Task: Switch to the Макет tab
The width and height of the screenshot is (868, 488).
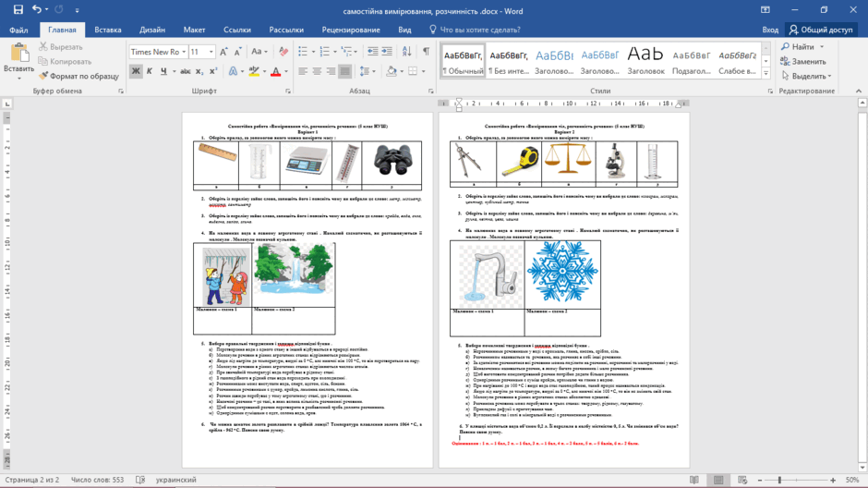Action: pos(194,30)
